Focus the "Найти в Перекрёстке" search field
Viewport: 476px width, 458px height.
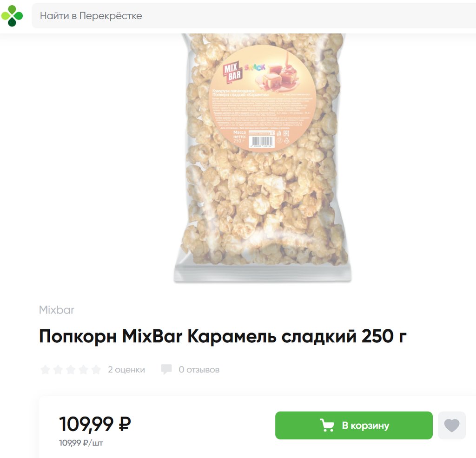click(x=254, y=16)
